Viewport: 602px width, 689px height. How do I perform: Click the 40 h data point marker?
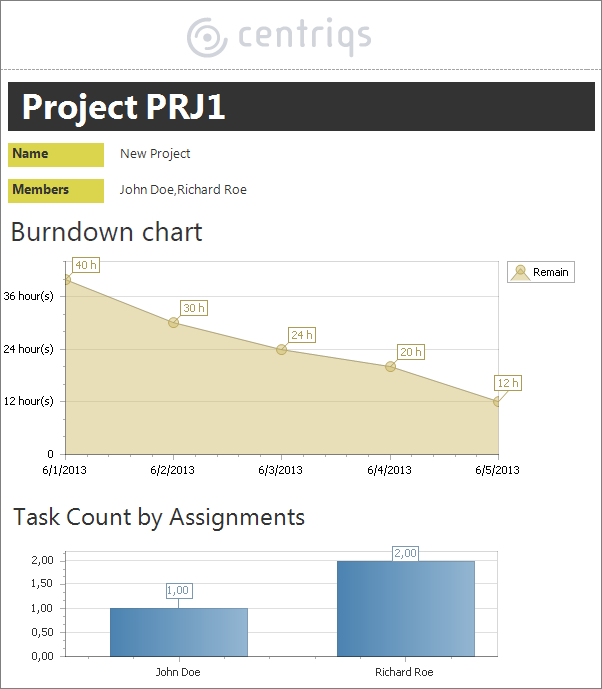click(x=66, y=280)
